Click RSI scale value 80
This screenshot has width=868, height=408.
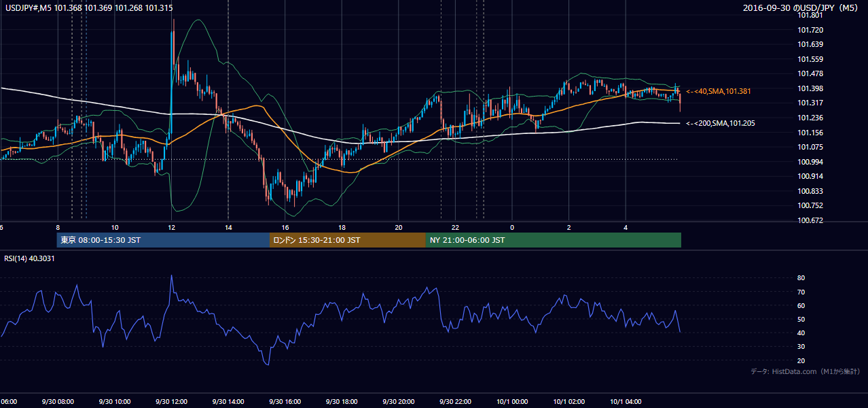pyautogui.click(x=801, y=278)
